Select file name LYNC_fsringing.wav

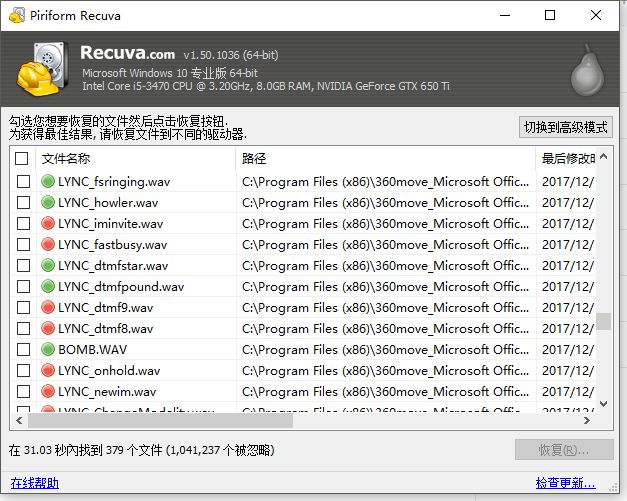tap(114, 182)
